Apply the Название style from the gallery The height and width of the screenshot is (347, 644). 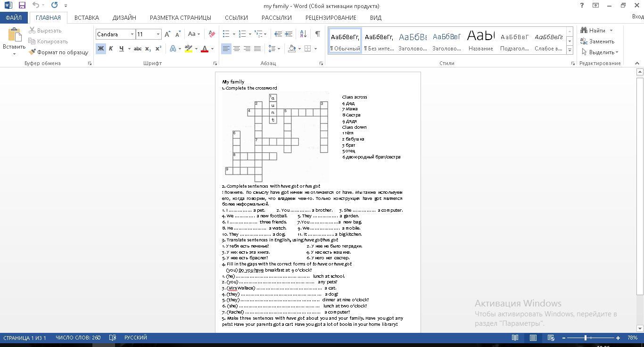(x=480, y=40)
